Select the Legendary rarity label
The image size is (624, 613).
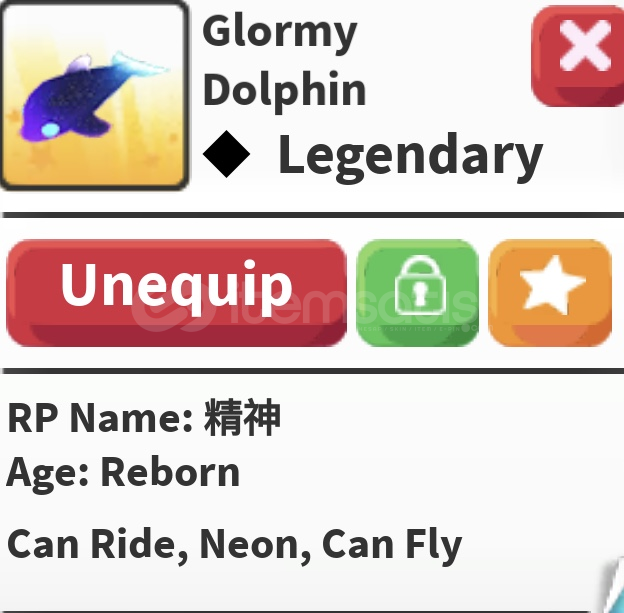(410, 156)
